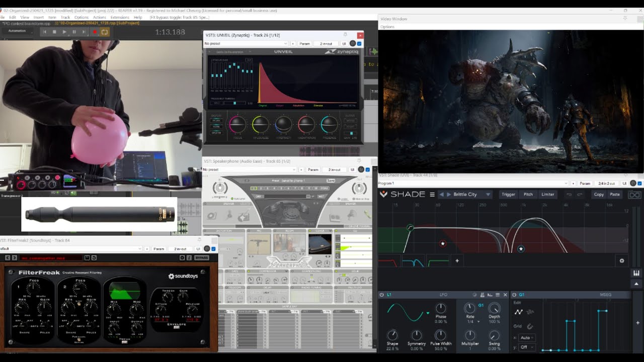The height and width of the screenshot is (362, 644).
Task: Click the Paste button in Shade
Action: tap(615, 194)
